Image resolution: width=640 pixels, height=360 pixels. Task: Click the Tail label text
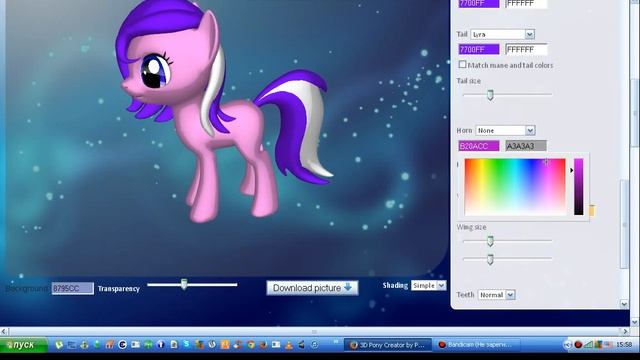[462, 34]
